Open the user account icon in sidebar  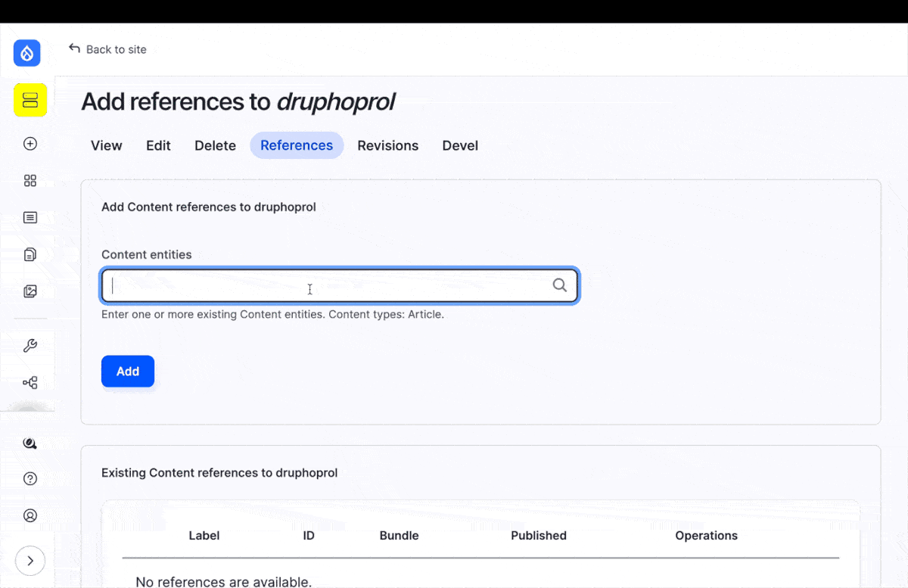click(30, 515)
